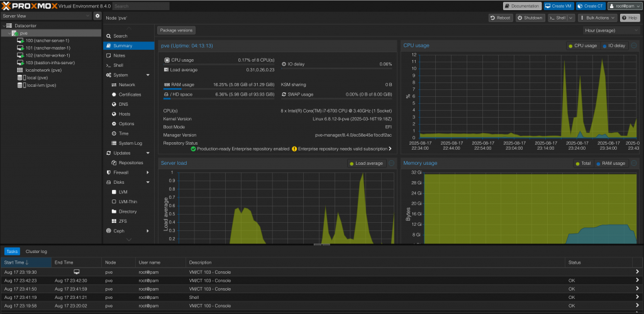Open the Bulk Actions dropdown
The image size is (644, 314).
[x=597, y=18]
